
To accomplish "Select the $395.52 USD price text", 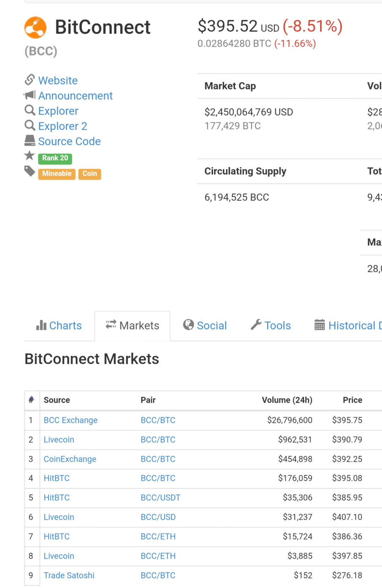I will click(x=238, y=26).
